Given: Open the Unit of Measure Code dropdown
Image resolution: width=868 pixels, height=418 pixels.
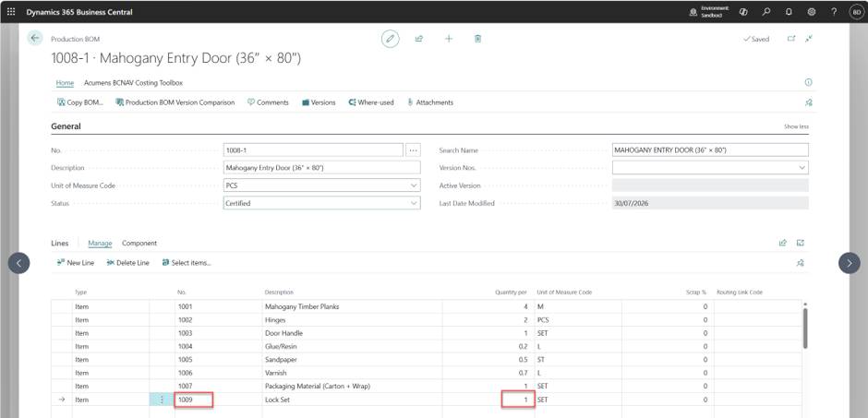Looking at the screenshot, I should (414, 185).
